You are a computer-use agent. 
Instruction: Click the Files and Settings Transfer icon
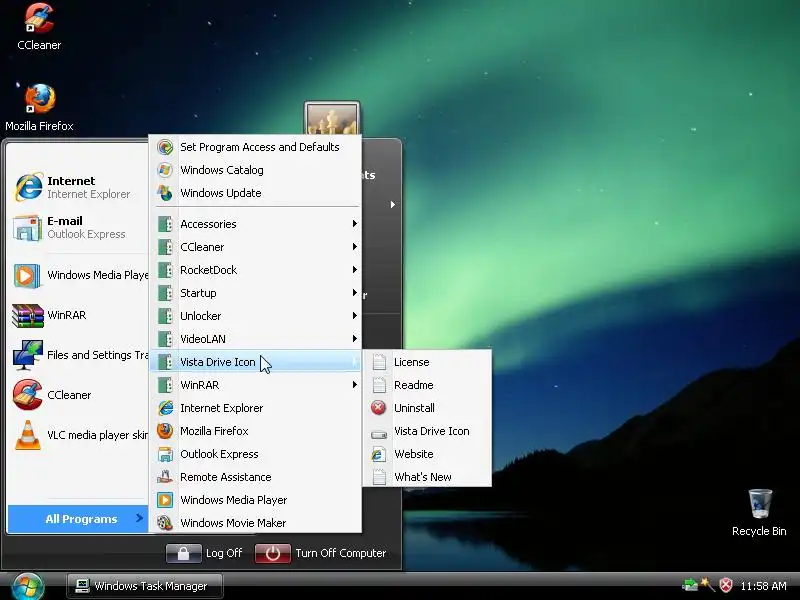click(x=28, y=355)
